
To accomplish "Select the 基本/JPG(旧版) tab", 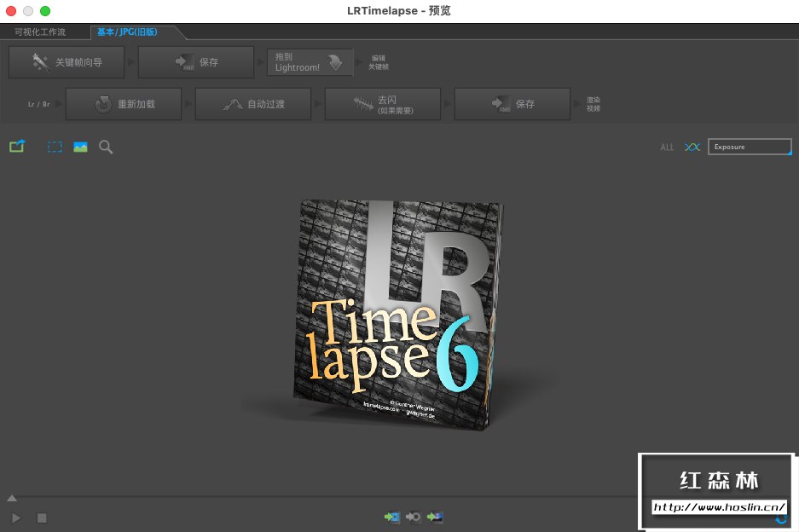I will (x=127, y=32).
